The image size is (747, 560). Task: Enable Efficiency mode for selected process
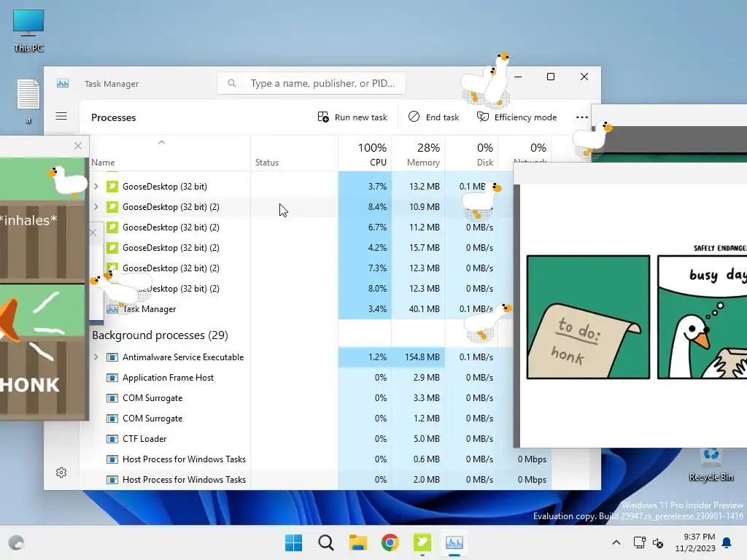tap(517, 117)
